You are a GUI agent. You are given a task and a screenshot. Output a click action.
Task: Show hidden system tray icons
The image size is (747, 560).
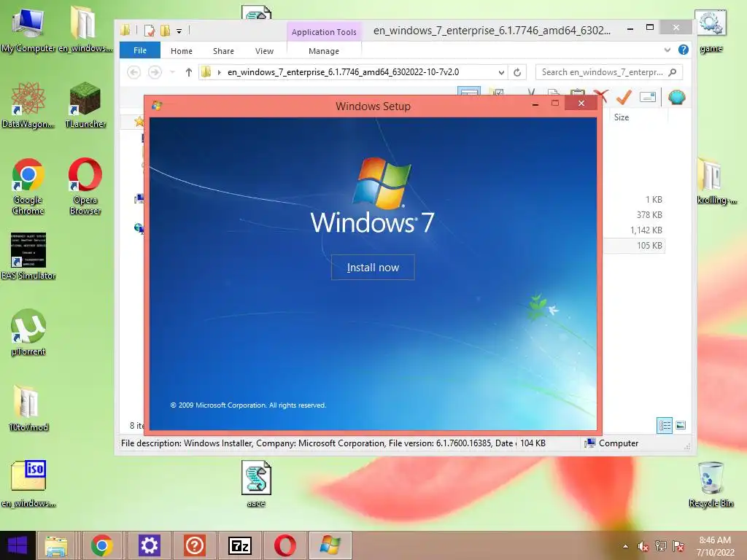tap(625, 546)
